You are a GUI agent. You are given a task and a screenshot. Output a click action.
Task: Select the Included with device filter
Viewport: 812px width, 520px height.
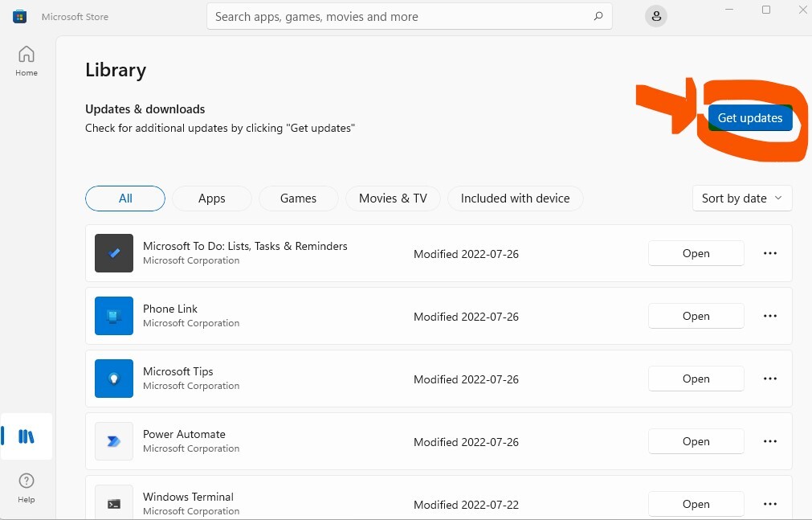coord(516,199)
